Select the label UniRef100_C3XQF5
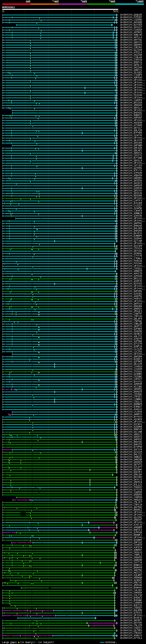 click(131, 75)
